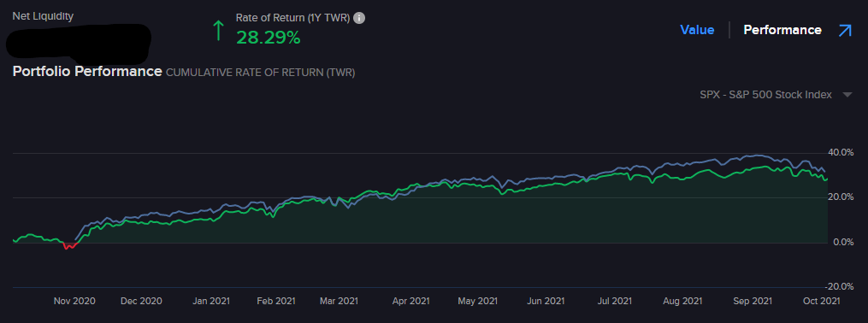Screen dimensions: 868x323
Task: Open the SPX benchmark dropdown arrow
Action: (847, 95)
